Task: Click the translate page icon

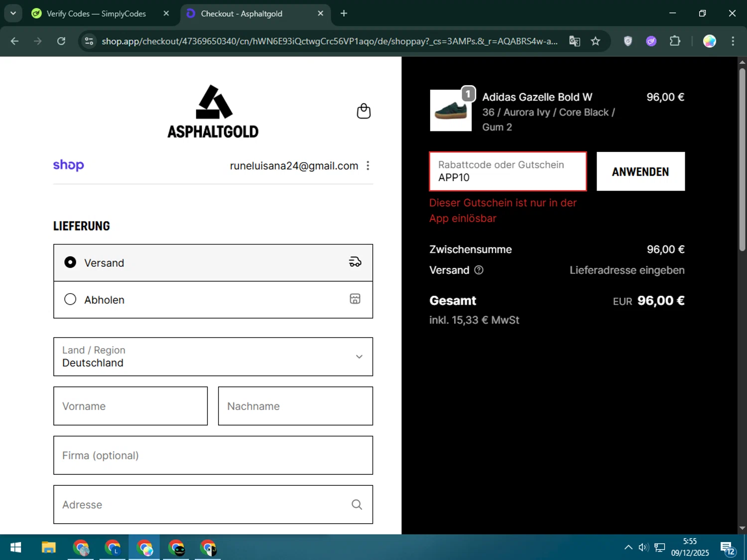Action: pyautogui.click(x=575, y=41)
